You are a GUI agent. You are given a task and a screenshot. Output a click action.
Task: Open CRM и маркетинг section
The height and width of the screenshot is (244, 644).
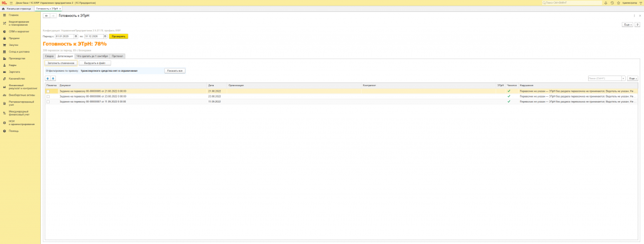19,31
